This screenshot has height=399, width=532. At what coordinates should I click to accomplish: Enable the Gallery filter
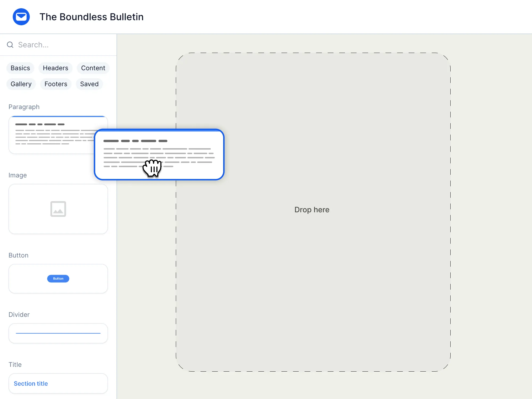21,84
